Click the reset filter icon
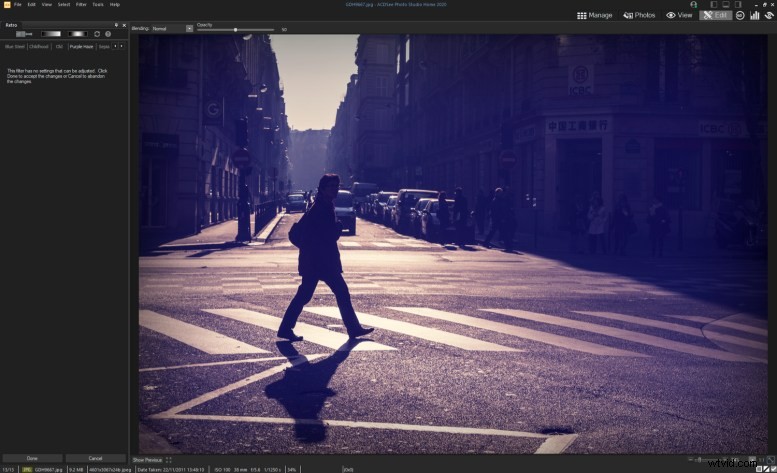777x473 pixels. (97, 34)
